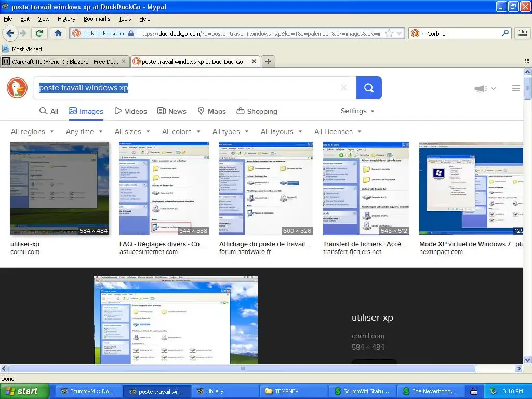Select the Images results tab
Screen dimensions: 532x399
pos(86,111)
